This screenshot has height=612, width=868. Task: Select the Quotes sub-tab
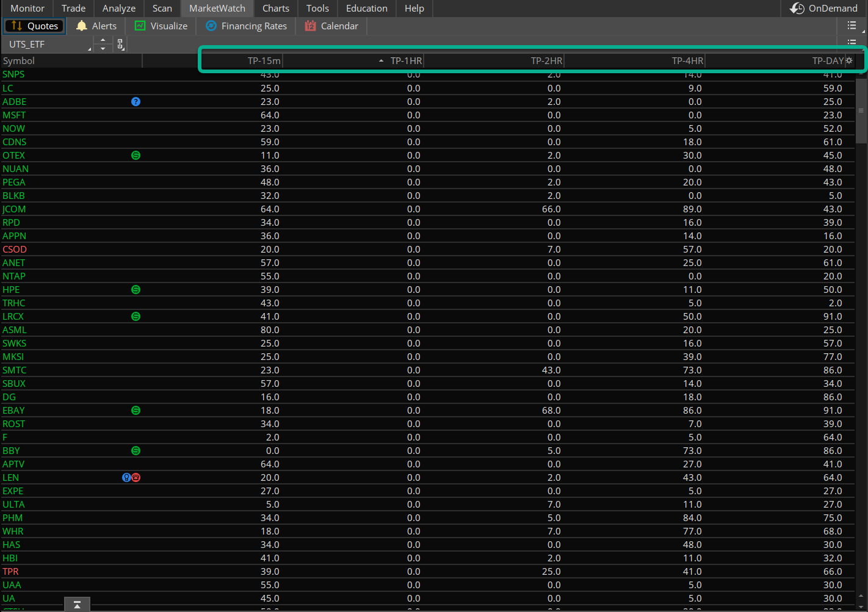35,26
